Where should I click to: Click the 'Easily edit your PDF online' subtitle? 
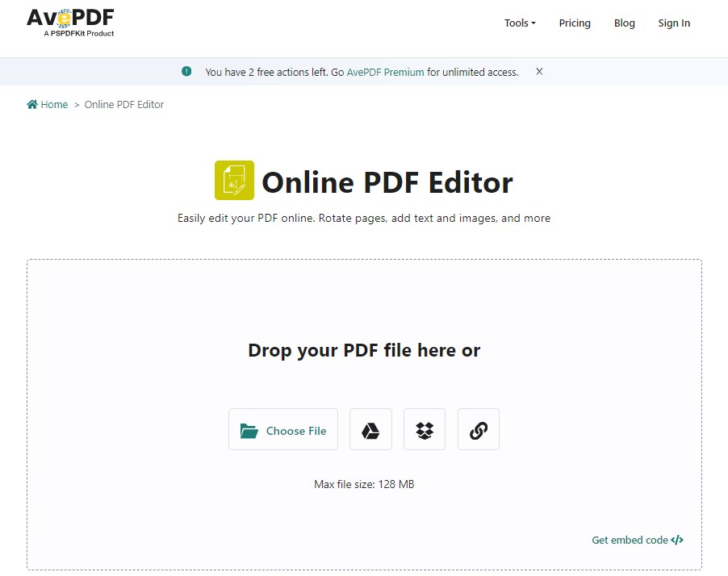pos(364,218)
